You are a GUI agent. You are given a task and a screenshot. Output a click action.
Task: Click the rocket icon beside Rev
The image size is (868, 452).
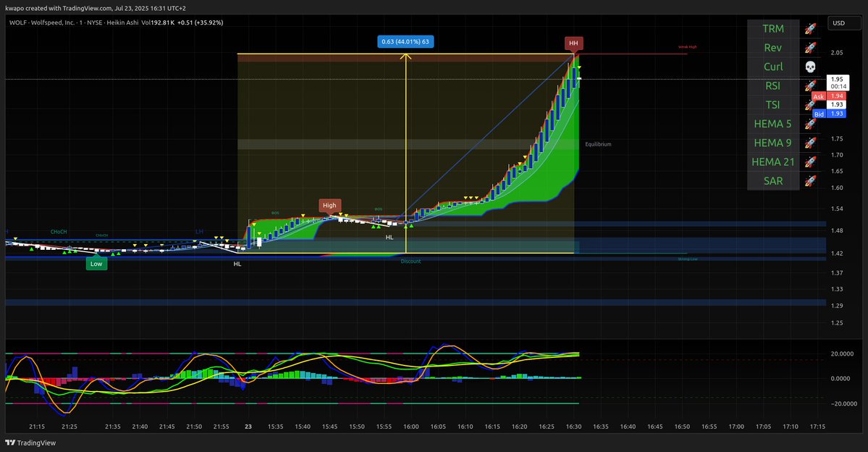(x=810, y=48)
